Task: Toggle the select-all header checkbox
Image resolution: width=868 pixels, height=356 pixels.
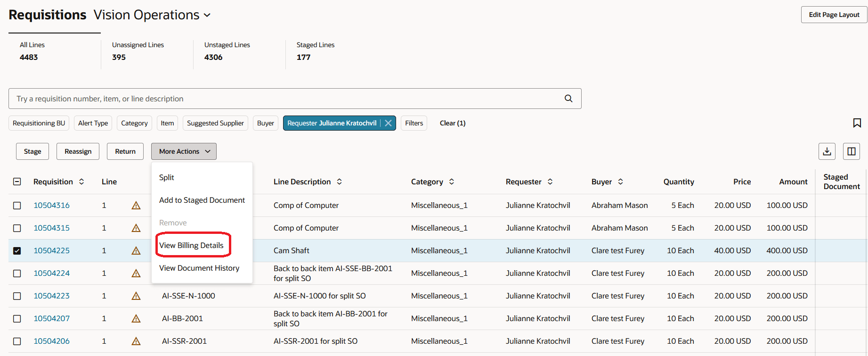Action: point(17,182)
